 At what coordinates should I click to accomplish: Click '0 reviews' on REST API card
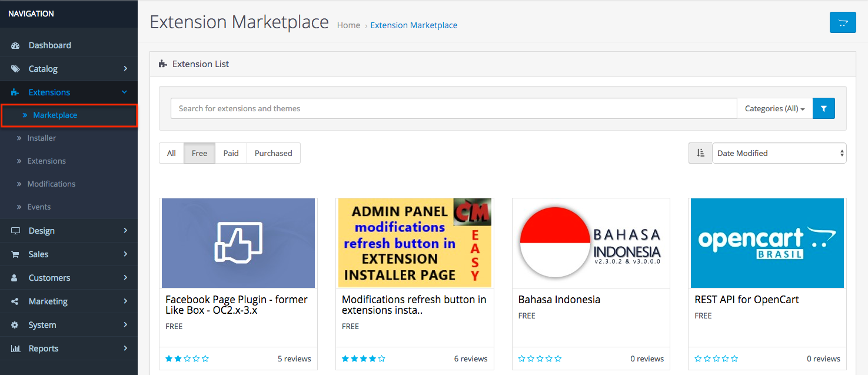pos(823,359)
